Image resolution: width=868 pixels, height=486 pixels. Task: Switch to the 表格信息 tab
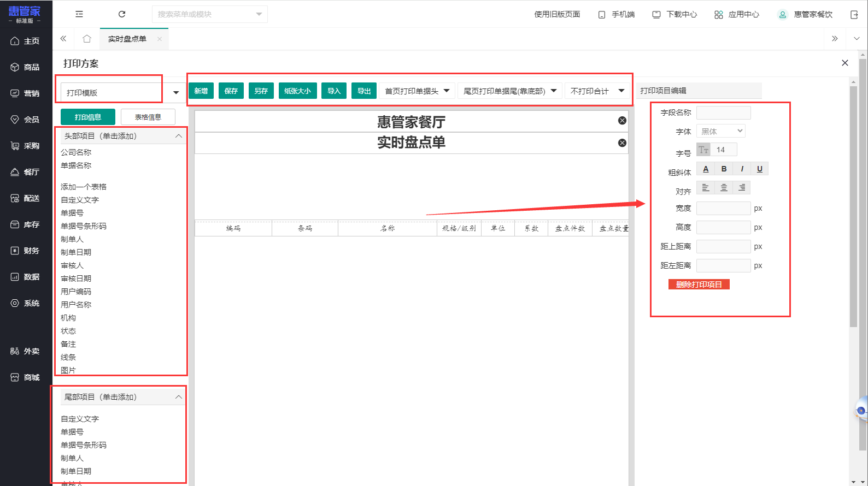point(148,117)
